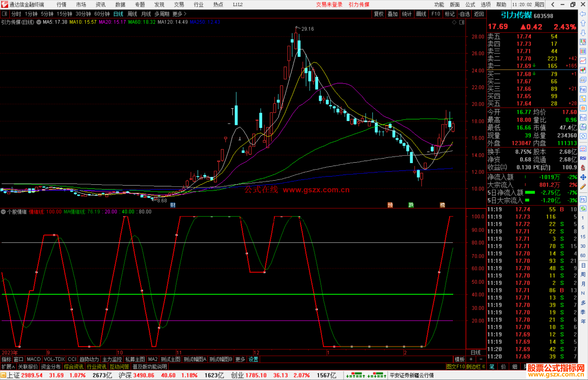
Task: Toggle the 个股情绪 indicator round button
Action: [3, 212]
